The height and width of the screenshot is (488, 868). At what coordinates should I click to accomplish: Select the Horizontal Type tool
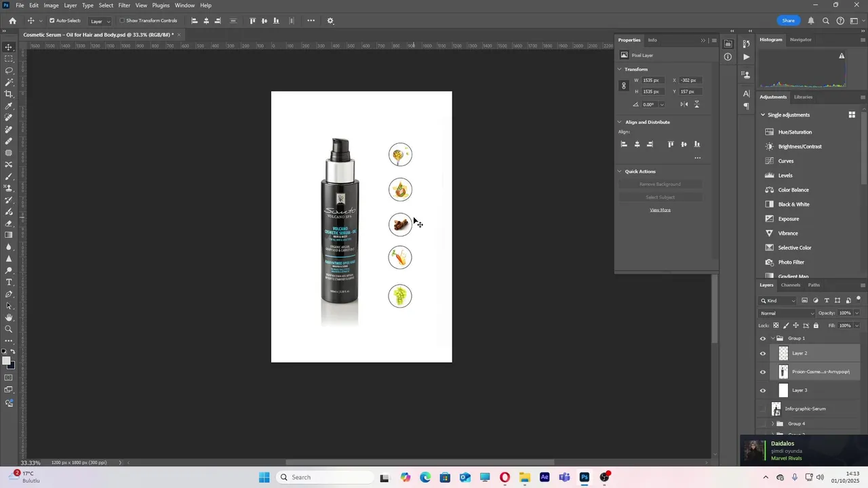coord(9,282)
